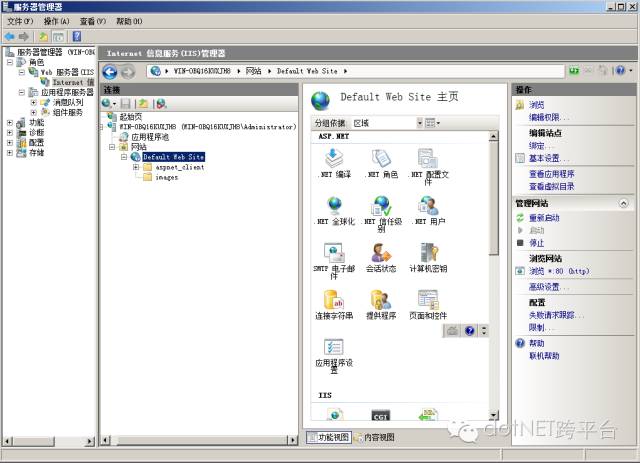The width and height of the screenshot is (640, 463).
Task: Click 查看应用程序 link
Action: pos(551,174)
